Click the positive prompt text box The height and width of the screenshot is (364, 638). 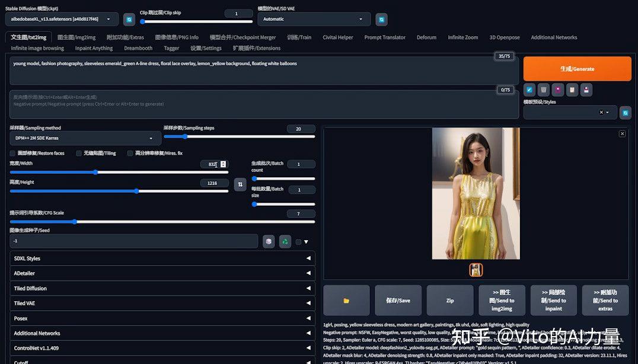264,71
